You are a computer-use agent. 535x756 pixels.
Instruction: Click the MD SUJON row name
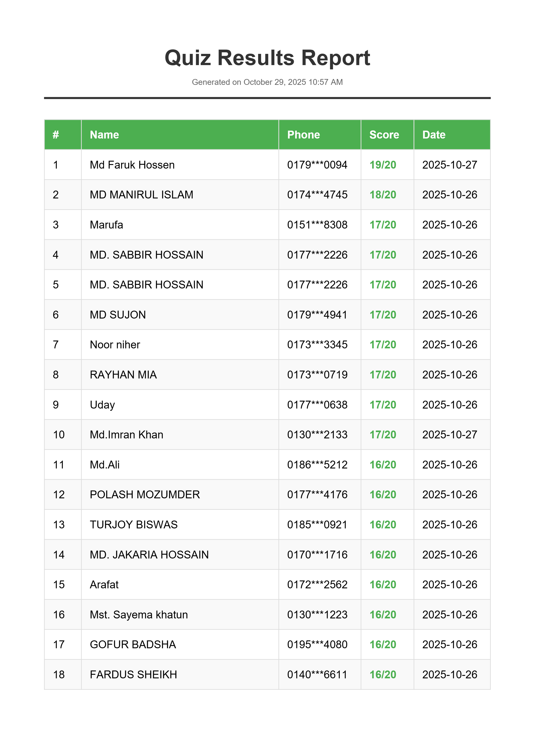(x=118, y=315)
